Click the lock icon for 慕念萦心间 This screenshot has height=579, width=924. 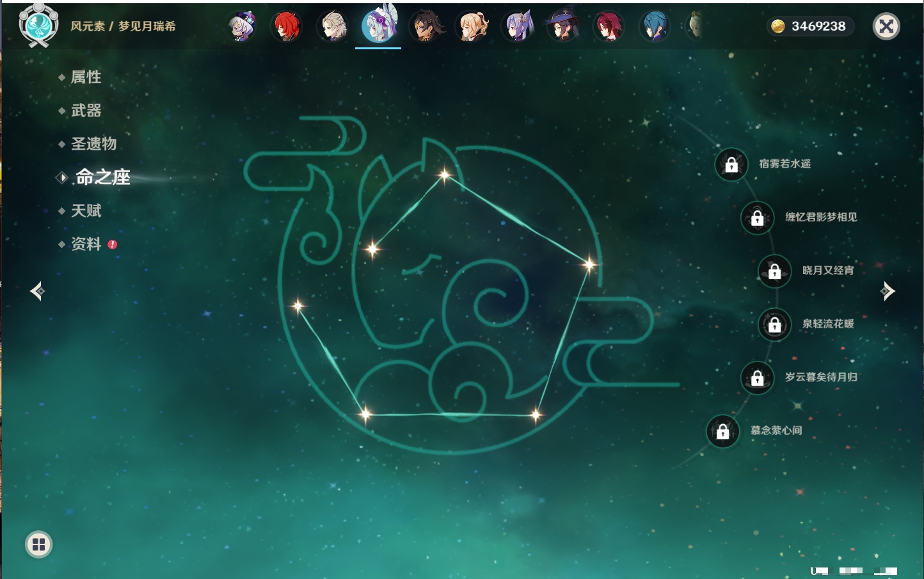tap(723, 431)
